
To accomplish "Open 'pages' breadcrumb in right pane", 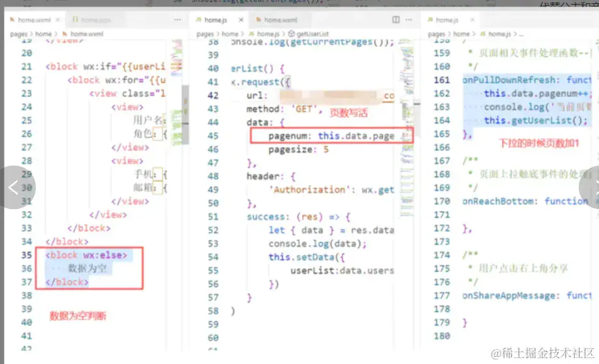I will tap(436, 34).
